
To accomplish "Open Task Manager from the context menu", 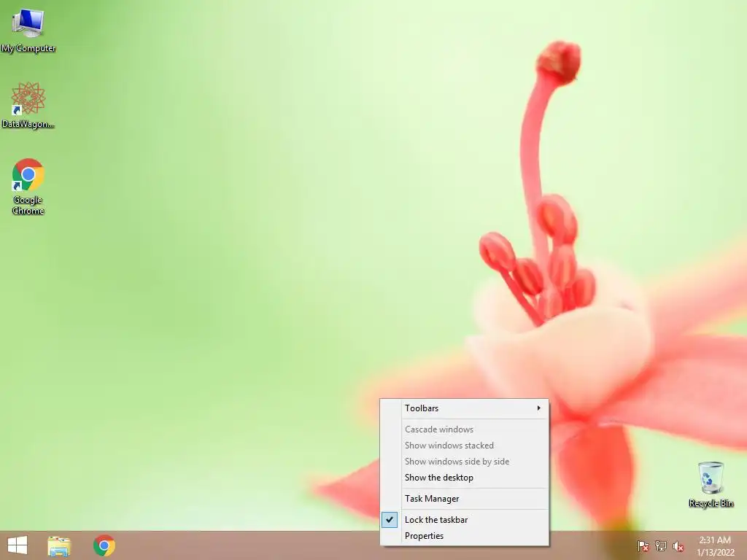I will point(464,499).
